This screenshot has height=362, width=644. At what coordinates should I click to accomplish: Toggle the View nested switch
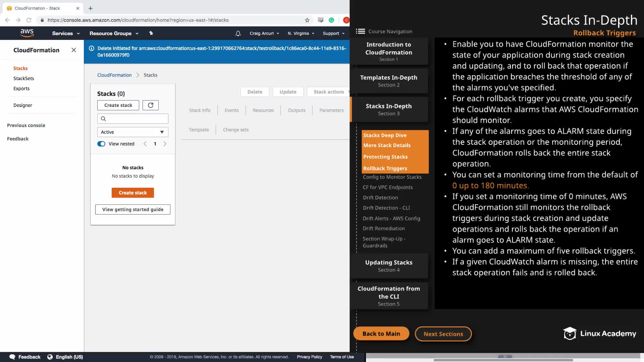[101, 144]
